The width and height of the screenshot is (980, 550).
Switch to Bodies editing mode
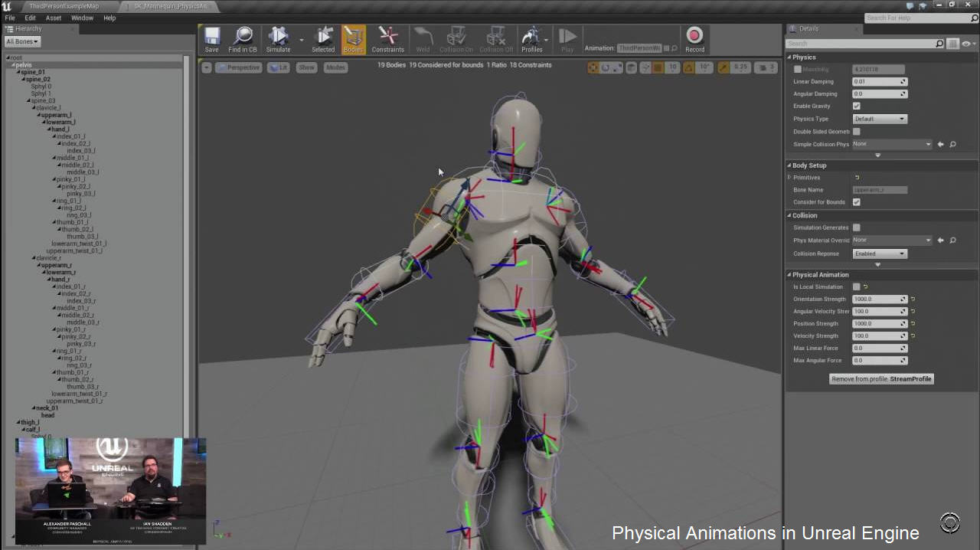353,40
